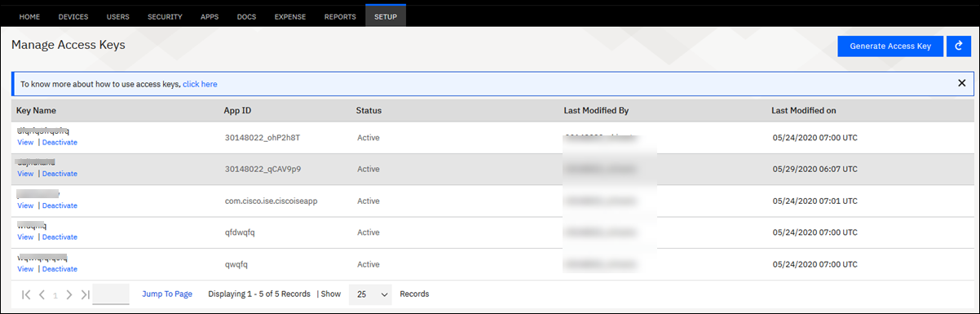Go to first page icon
The image size is (980, 314).
click(x=26, y=294)
